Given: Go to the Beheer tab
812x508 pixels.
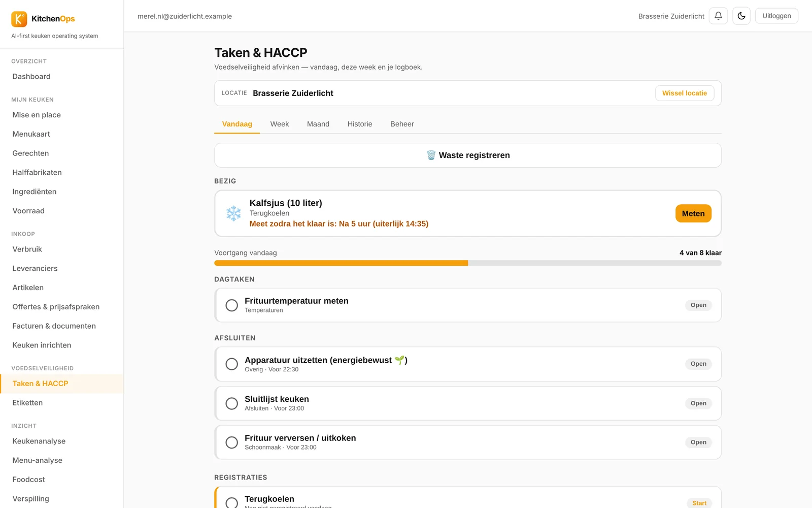Looking at the screenshot, I should tap(402, 124).
